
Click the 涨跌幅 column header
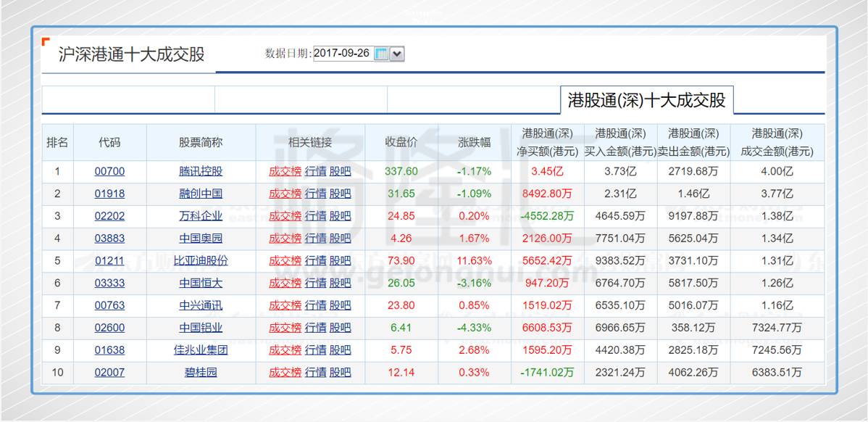[x=475, y=143]
